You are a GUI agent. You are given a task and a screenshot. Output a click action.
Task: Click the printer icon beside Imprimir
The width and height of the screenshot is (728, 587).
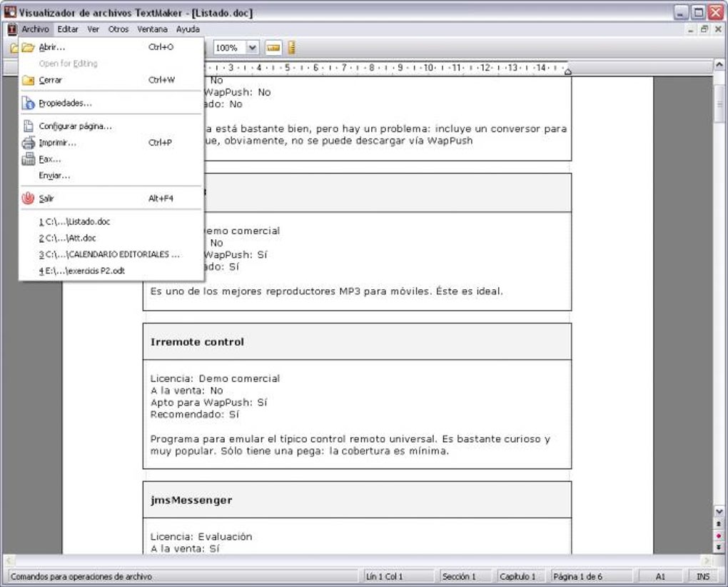click(28, 143)
